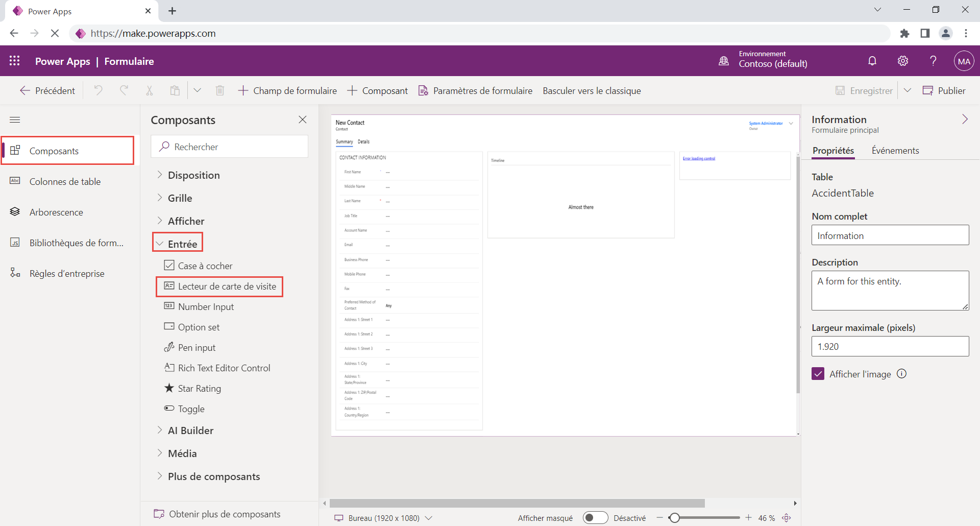Undo the last form change
The image size is (980, 526).
point(99,90)
